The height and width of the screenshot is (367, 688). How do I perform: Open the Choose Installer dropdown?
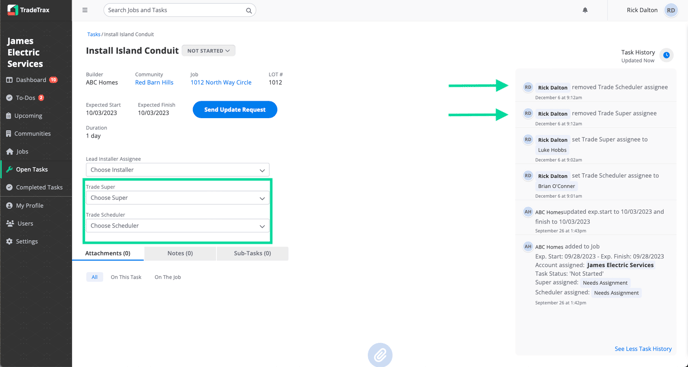(178, 170)
